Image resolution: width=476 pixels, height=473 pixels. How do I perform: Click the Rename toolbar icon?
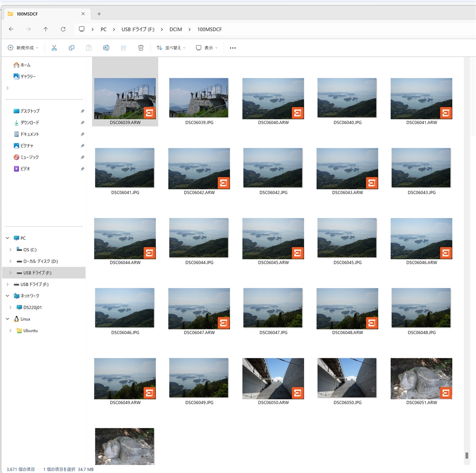106,48
